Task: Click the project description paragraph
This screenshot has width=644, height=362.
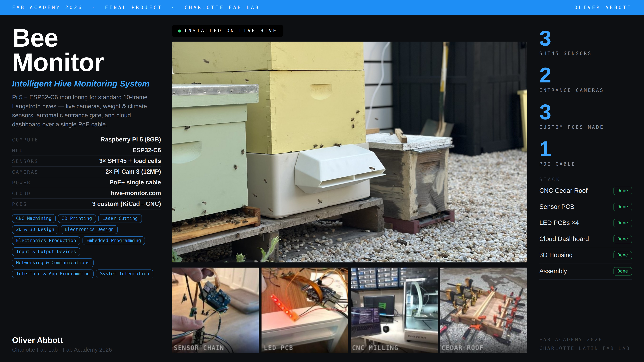Action: click(x=80, y=111)
